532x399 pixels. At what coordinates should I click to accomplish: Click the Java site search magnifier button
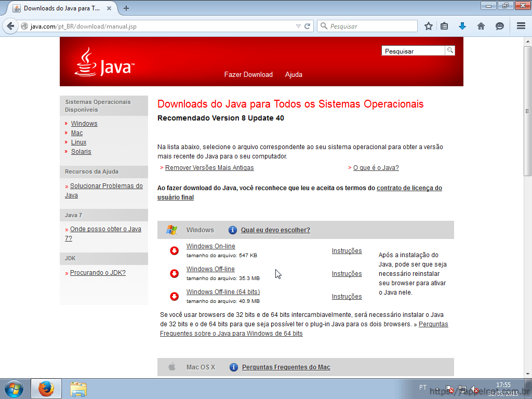coord(450,50)
